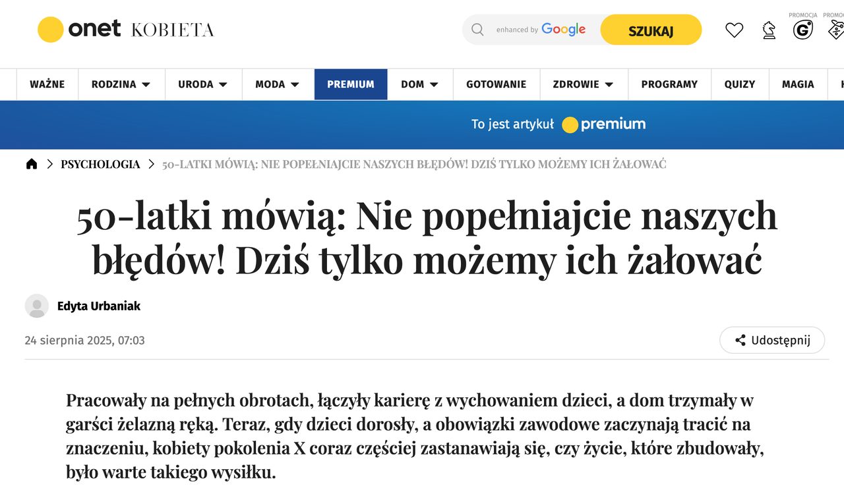Viewport: 844px width, 504px height.
Task: Click the search magnifier icon
Action: tap(477, 30)
